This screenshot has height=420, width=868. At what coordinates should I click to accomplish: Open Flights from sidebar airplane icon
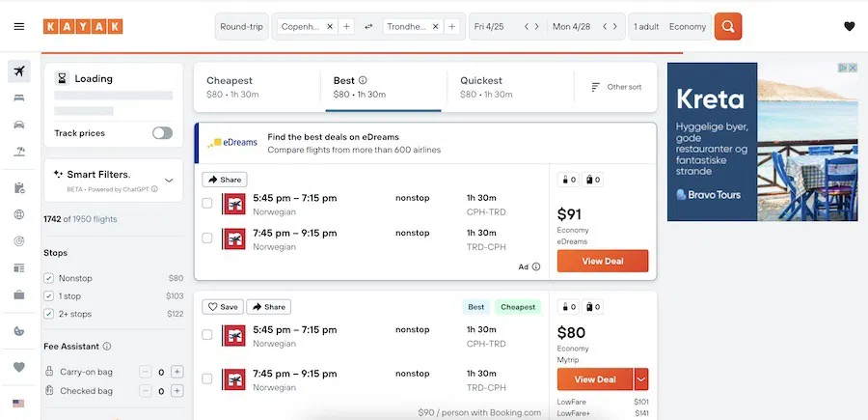pos(19,71)
